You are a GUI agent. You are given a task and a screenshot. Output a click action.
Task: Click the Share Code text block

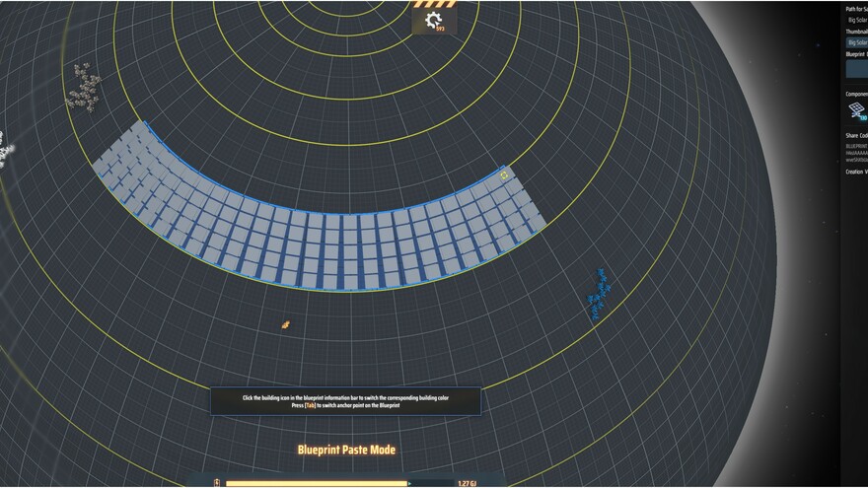pos(856,152)
